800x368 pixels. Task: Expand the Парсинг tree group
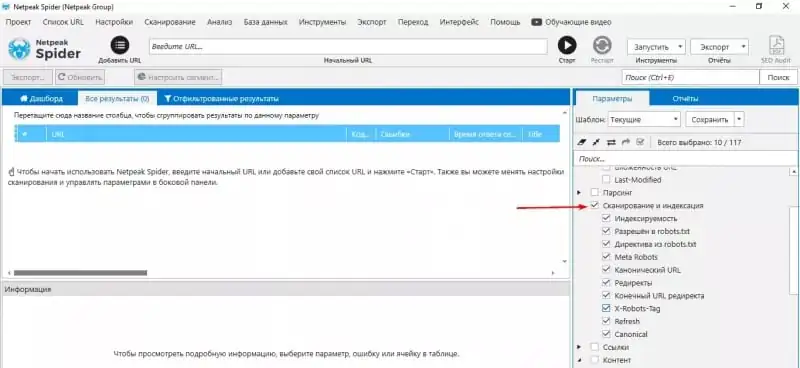[x=579, y=192]
